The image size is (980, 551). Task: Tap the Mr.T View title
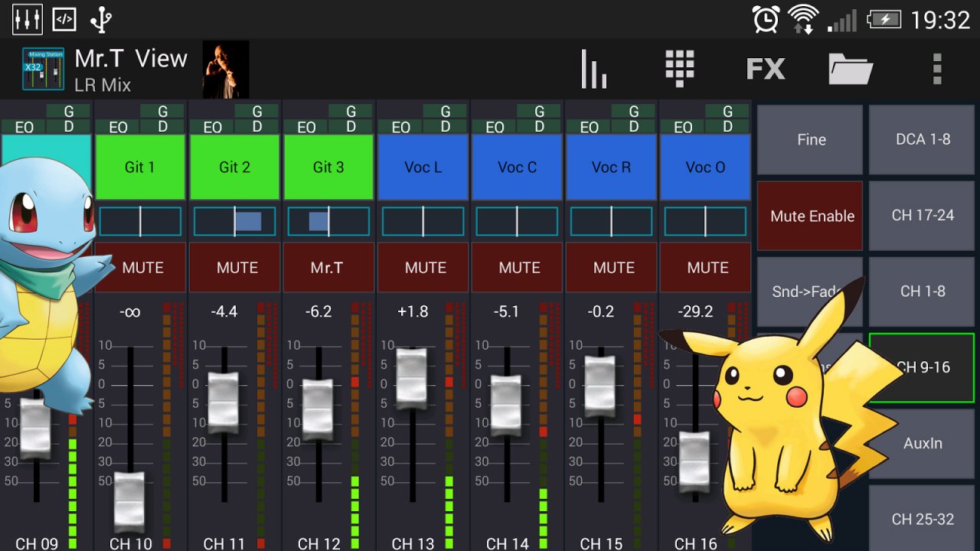[131, 58]
